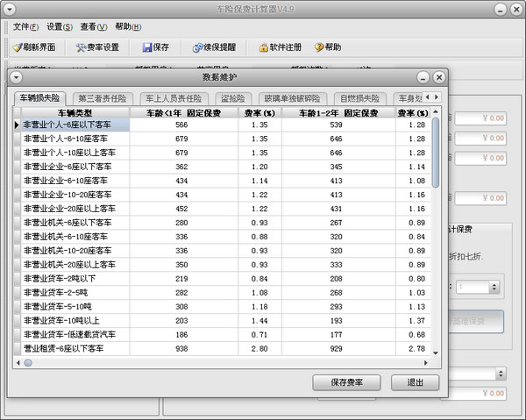Click the 车龄<1年 固定保费 column header
Viewport: 526px width, 420px height.
tap(183, 113)
